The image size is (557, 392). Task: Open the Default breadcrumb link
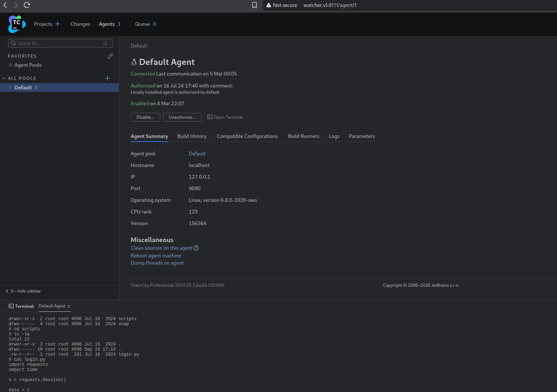139,46
